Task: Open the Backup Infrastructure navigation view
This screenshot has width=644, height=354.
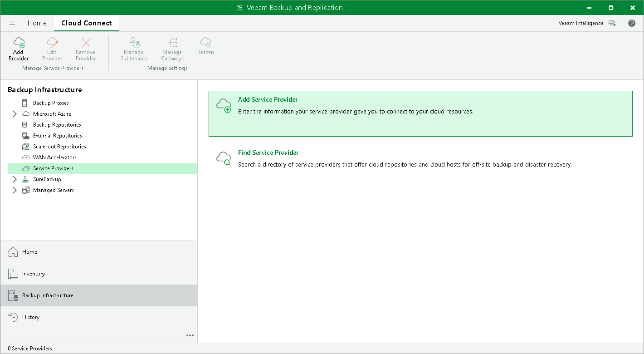Action: point(99,295)
